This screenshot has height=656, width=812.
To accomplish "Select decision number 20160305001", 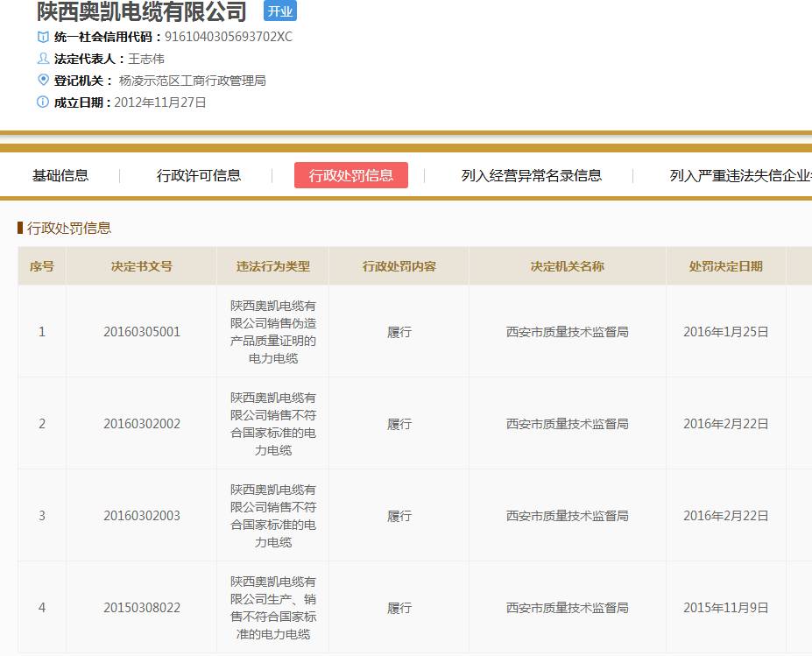I will pyautogui.click(x=142, y=331).
